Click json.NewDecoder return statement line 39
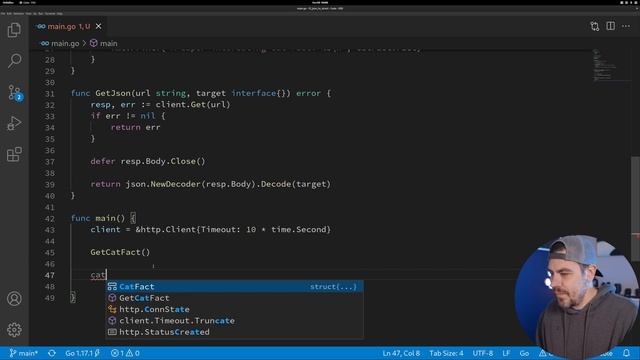Image resolution: width=640 pixels, height=360 pixels. [210, 184]
